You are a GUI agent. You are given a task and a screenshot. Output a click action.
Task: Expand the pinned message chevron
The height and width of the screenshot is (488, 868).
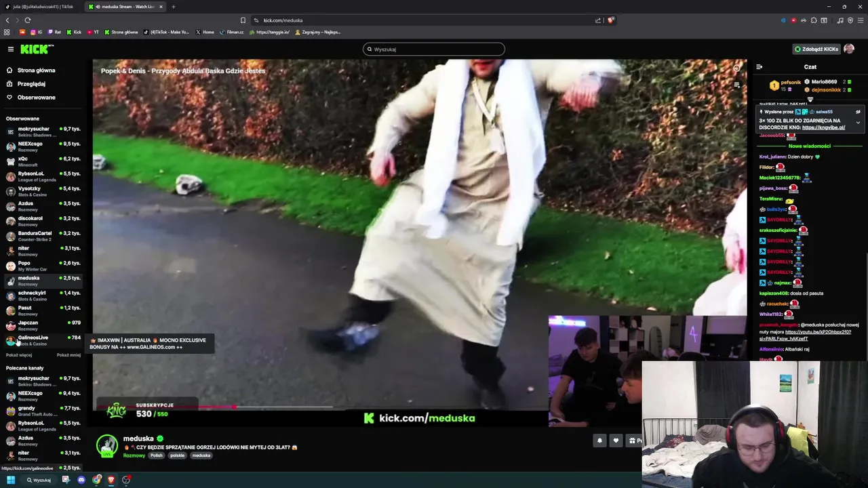858,123
